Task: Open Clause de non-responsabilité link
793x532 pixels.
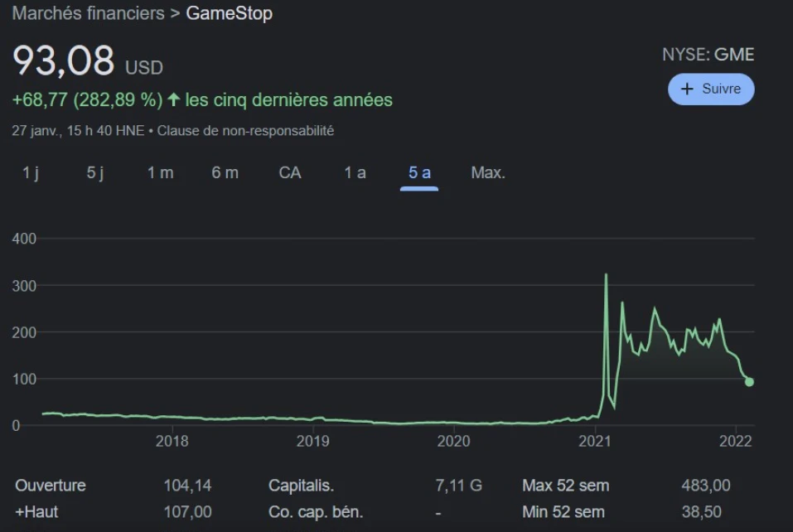Action: (245, 131)
